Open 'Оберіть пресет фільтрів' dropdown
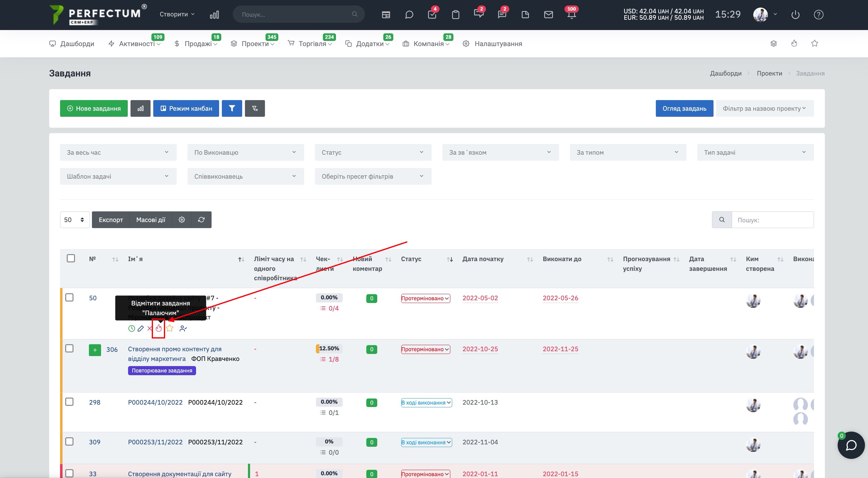The height and width of the screenshot is (478, 868). pos(373,177)
